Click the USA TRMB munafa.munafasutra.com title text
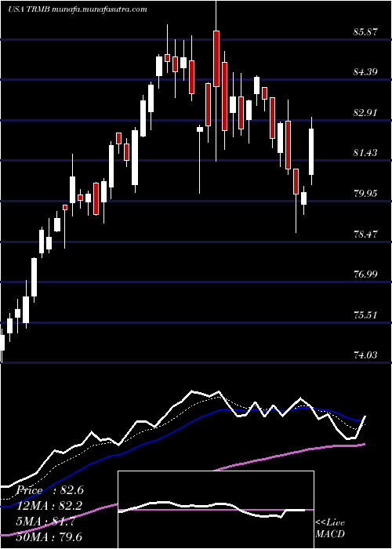Image resolution: width=392 pixels, height=549 pixels. (78, 9)
